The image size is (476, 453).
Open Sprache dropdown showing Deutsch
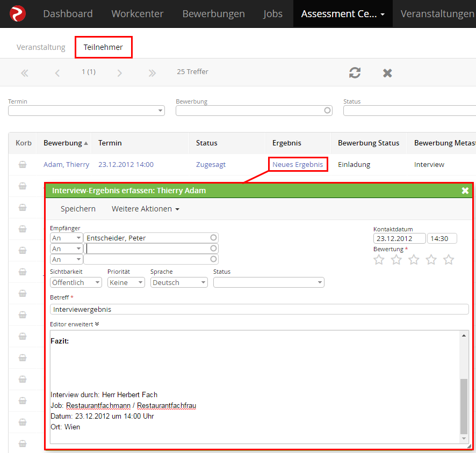[x=179, y=282]
